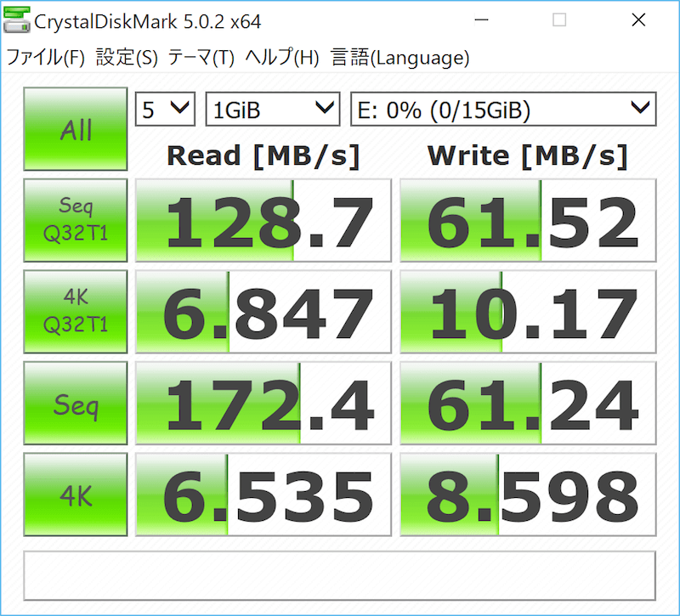Screen dimensions: 680x616
Task: Select the Seq Q32T1 write result 61.52
Action: click(x=528, y=220)
